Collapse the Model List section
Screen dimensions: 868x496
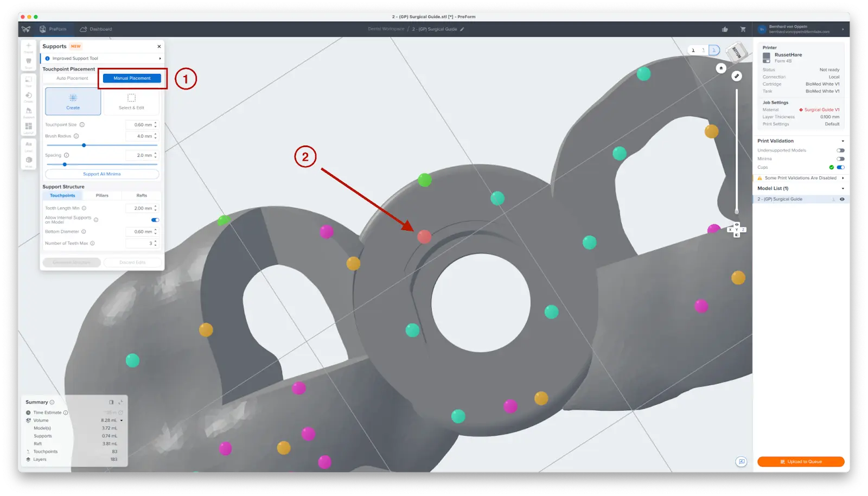[843, 188]
